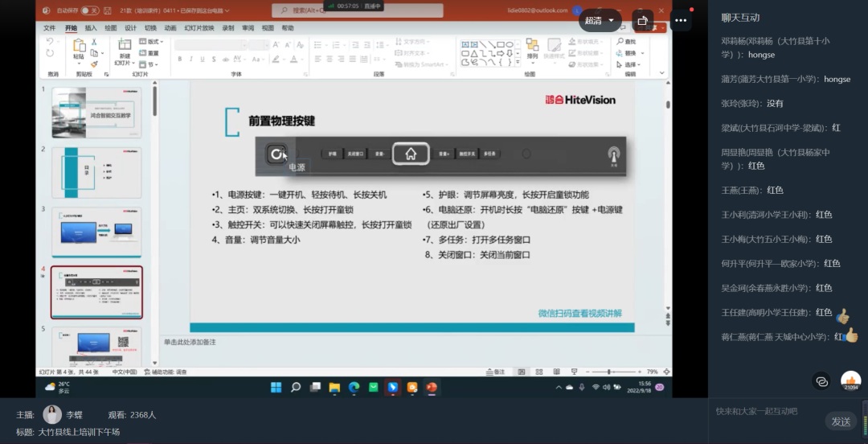Toggle Bold formatting
This screenshot has height=444, width=868.
coord(179,60)
